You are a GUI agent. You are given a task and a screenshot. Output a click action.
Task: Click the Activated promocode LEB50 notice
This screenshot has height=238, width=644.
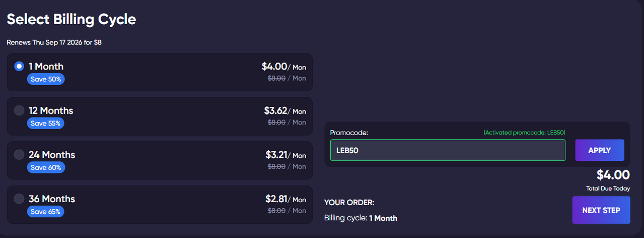pyautogui.click(x=524, y=133)
